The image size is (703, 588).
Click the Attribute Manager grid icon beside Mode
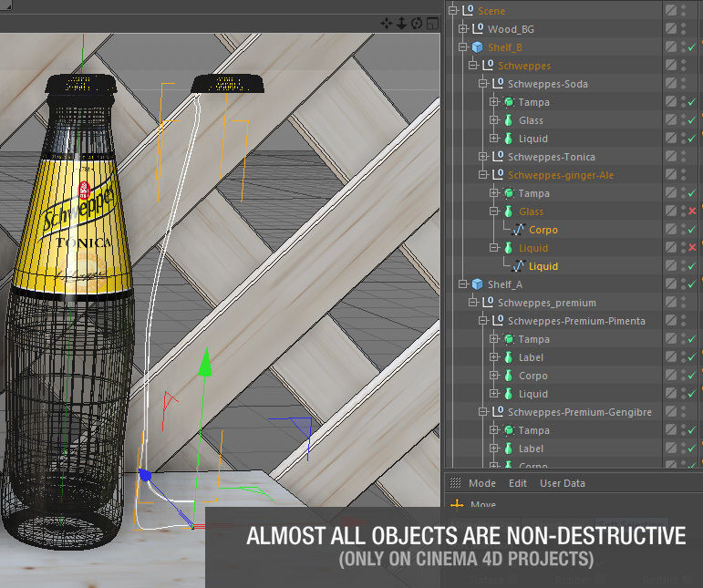click(x=455, y=482)
